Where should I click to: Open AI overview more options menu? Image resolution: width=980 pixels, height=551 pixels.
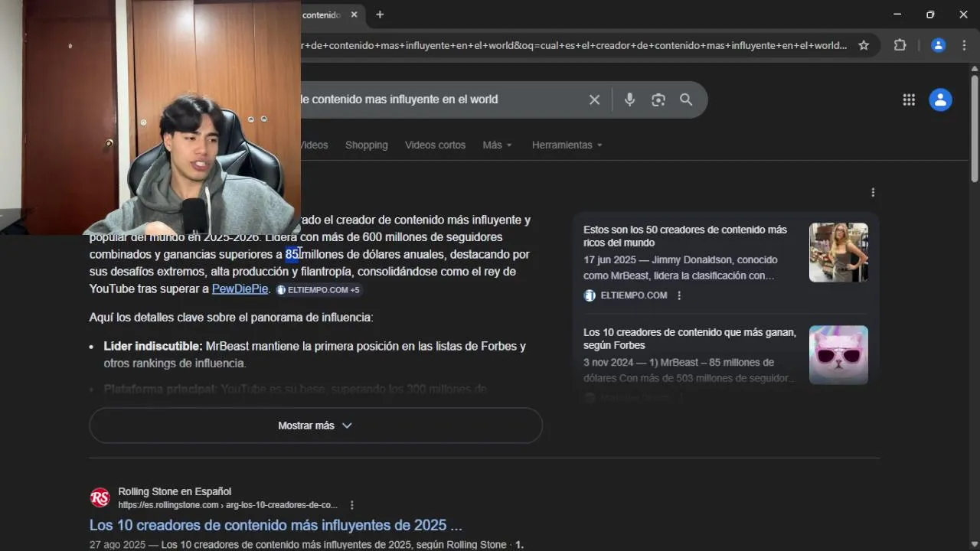click(x=873, y=192)
